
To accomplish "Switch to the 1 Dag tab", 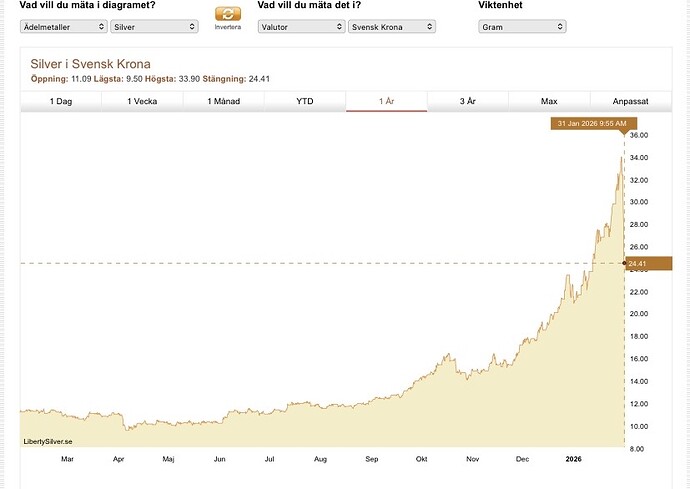I will pos(61,101).
